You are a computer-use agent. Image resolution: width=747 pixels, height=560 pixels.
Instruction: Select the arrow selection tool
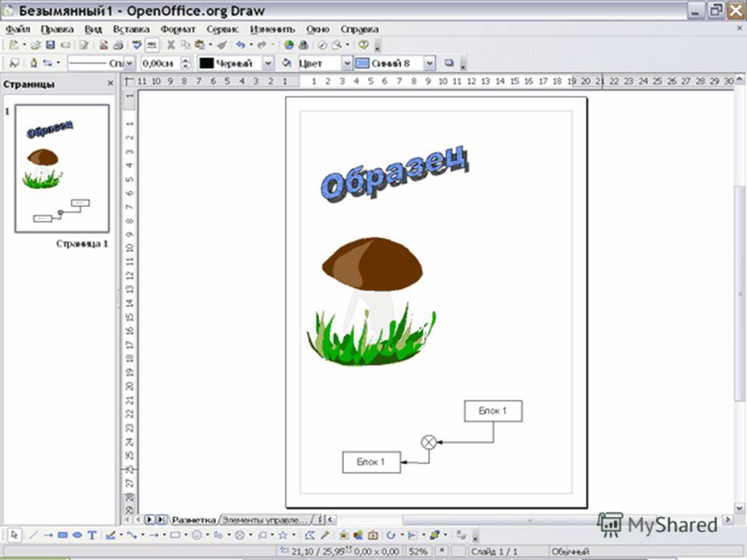pos(14,535)
